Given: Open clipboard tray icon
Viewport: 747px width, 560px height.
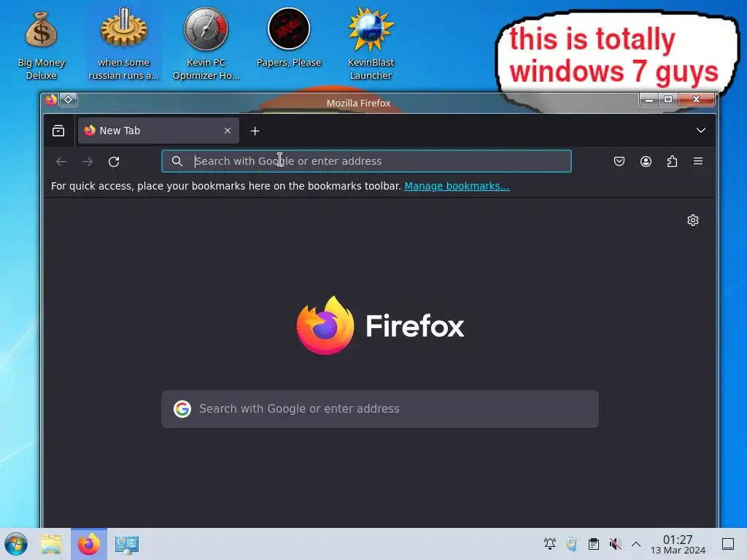Looking at the screenshot, I should point(594,543).
